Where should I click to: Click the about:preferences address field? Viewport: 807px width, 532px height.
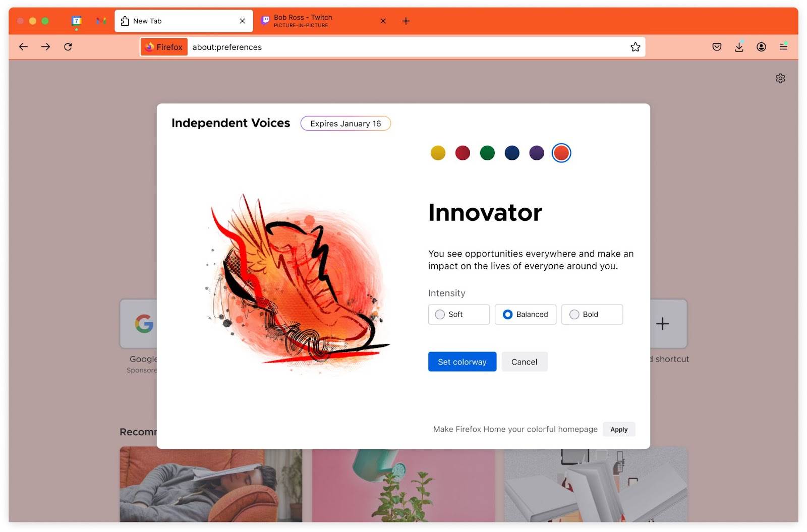(x=409, y=47)
